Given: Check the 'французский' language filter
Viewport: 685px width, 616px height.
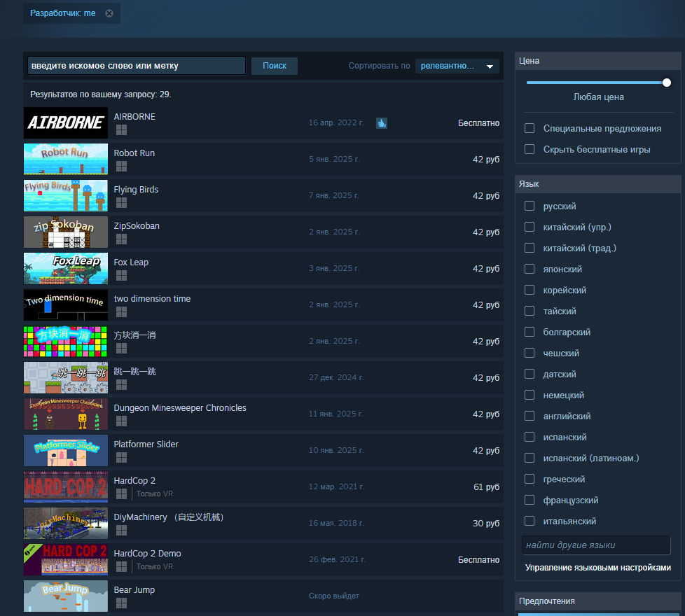Looking at the screenshot, I should tap(530, 500).
